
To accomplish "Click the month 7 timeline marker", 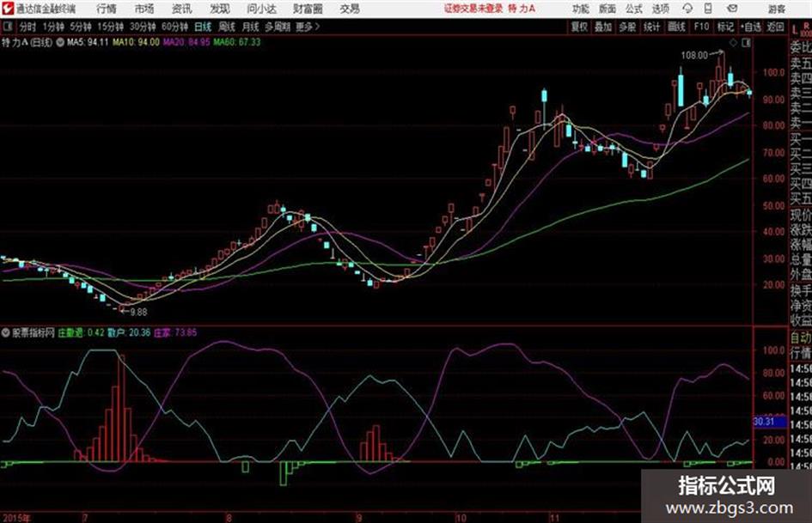I will click(x=85, y=518).
